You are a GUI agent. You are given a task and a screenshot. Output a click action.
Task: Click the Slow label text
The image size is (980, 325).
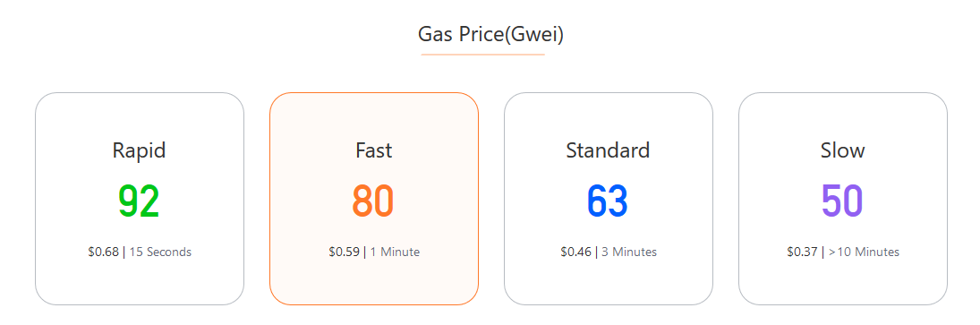click(x=842, y=150)
